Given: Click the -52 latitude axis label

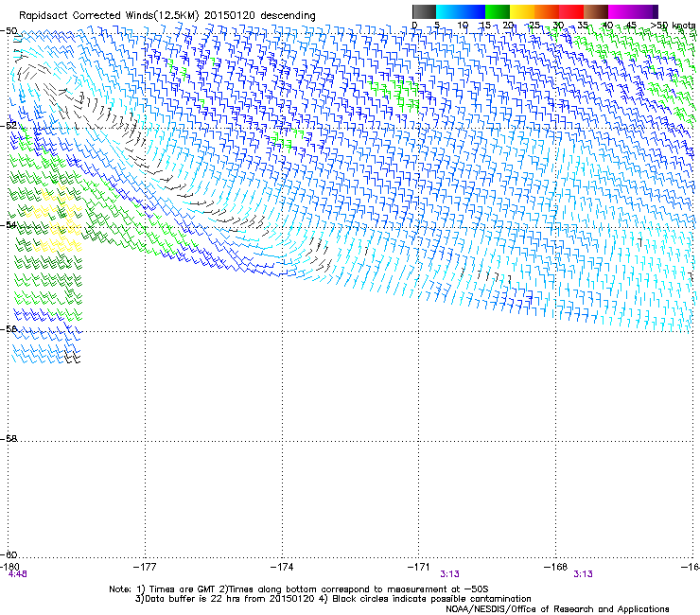Looking at the screenshot, I should pos(9,126).
